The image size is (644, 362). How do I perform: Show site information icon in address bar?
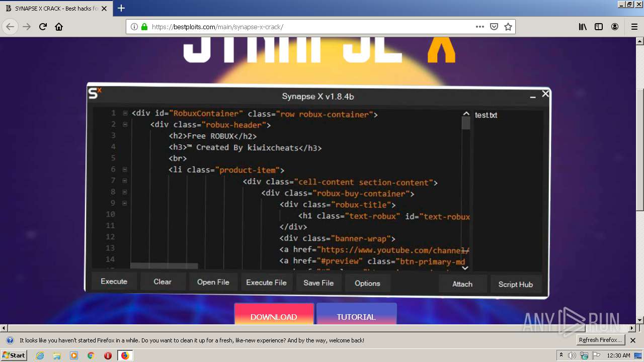[x=134, y=27]
